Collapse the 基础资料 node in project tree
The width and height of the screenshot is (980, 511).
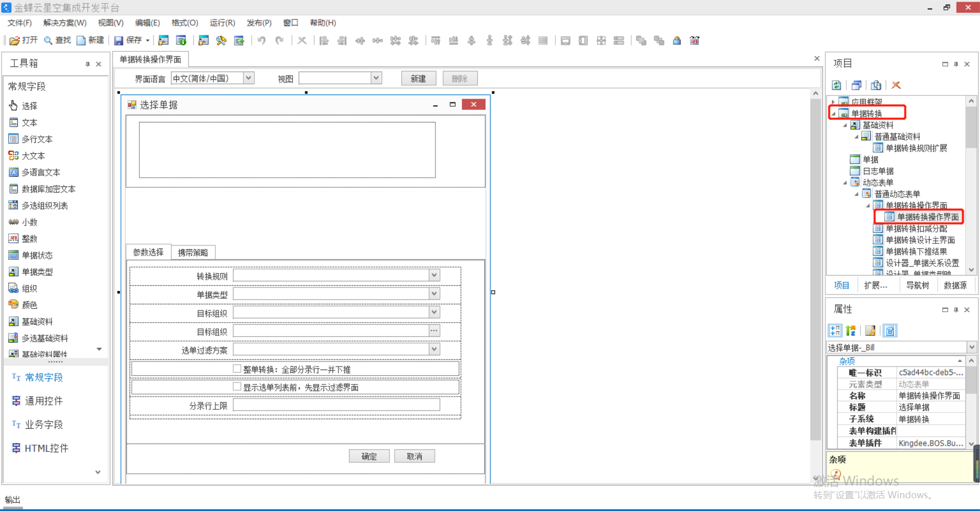pyautogui.click(x=845, y=125)
